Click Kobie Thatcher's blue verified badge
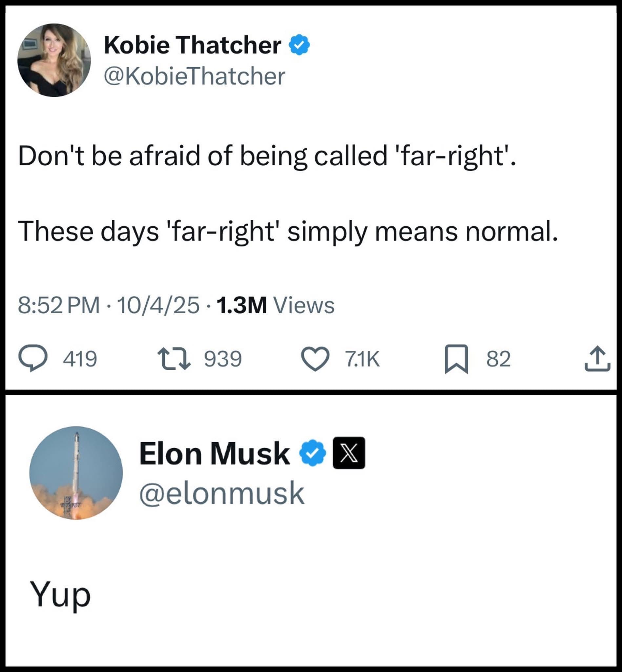This screenshot has height=672, width=622. tap(299, 45)
